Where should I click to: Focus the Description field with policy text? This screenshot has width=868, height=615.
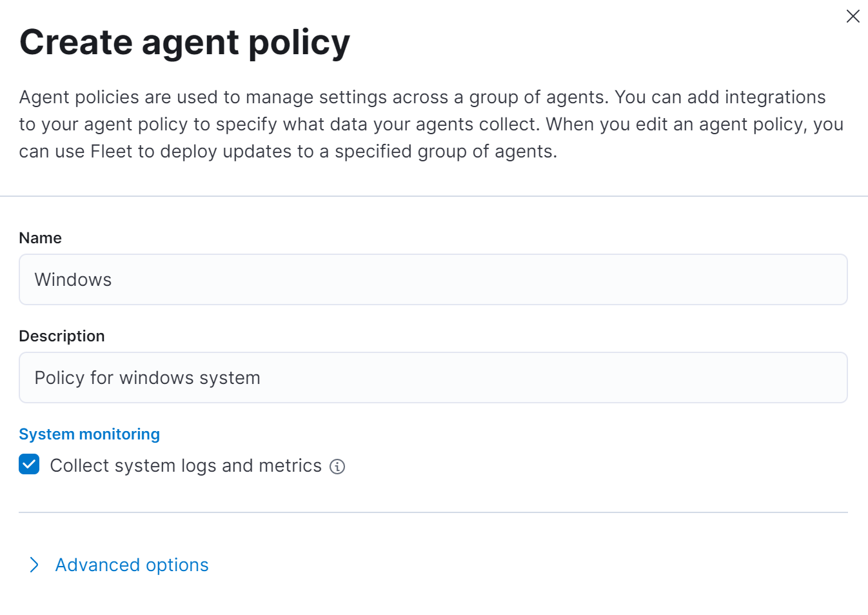pyautogui.click(x=433, y=378)
